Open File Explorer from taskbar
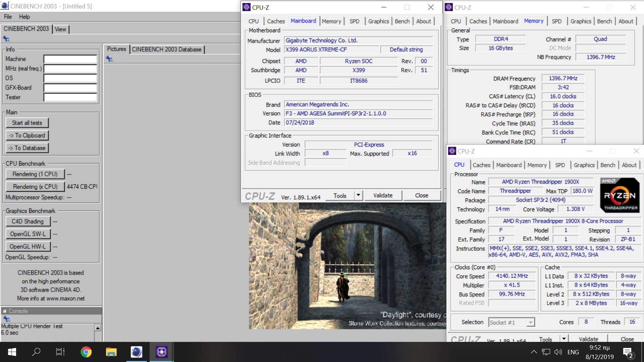 click(x=111, y=352)
